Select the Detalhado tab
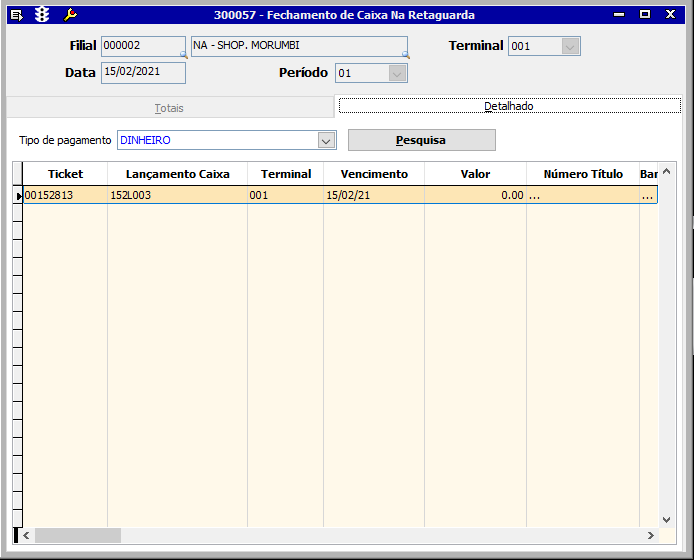Viewport: 694px width, 560px height. [x=509, y=106]
